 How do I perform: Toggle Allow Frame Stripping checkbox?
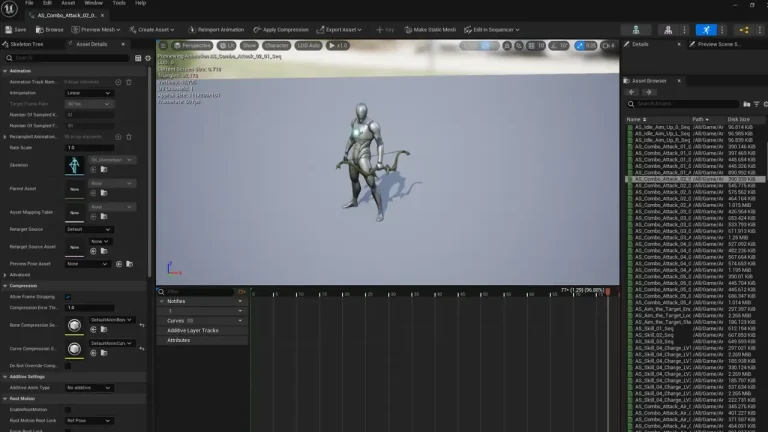coord(68,297)
